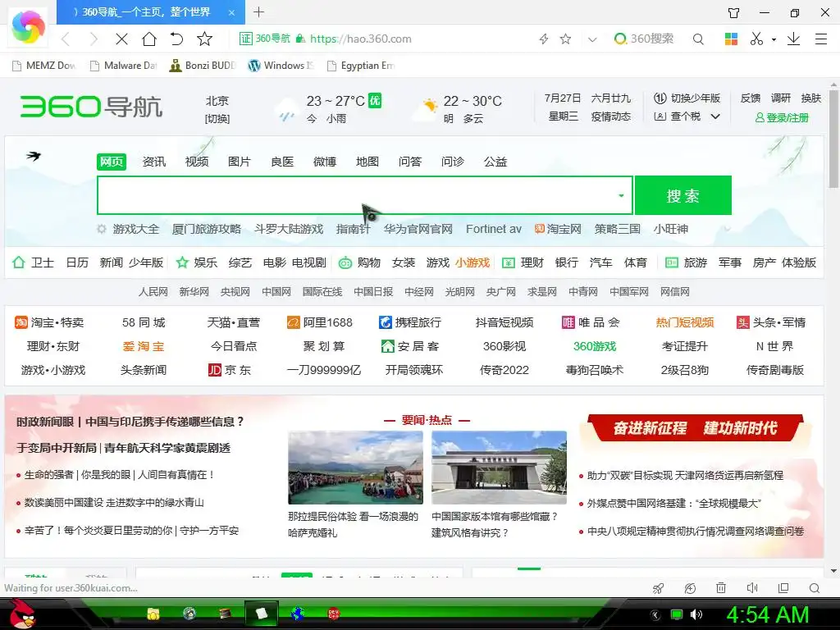
Task: Expand search box suggestion dropdown arrow
Action: tap(621, 195)
